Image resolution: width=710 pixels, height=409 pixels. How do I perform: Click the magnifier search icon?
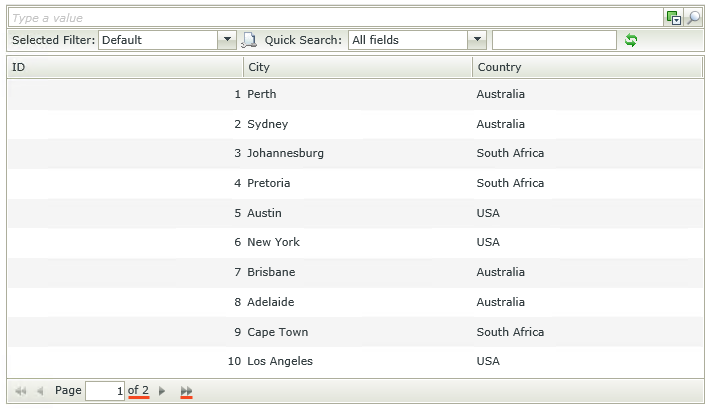pos(693,18)
